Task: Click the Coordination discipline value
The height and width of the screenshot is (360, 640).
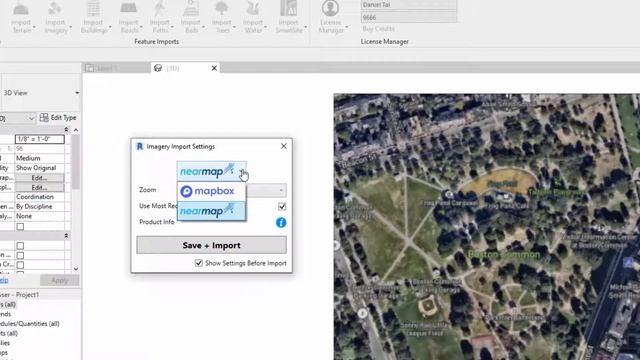Action: pos(40,197)
